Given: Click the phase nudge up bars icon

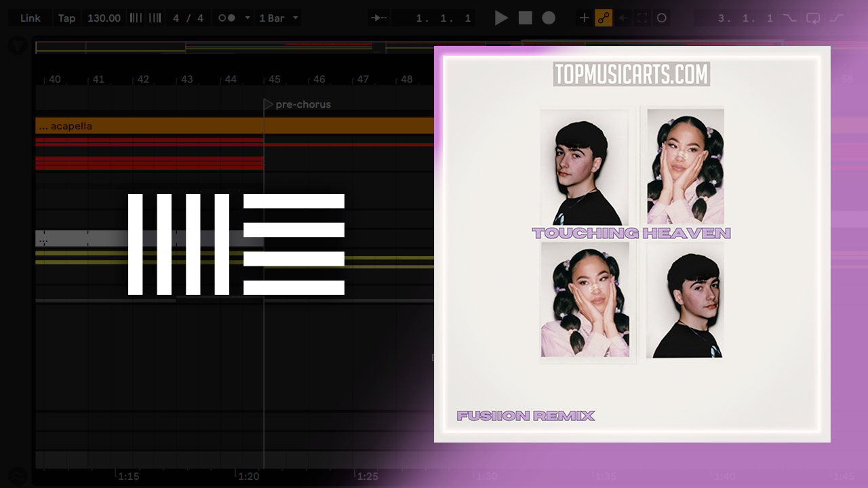Looking at the screenshot, I should [x=155, y=18].
